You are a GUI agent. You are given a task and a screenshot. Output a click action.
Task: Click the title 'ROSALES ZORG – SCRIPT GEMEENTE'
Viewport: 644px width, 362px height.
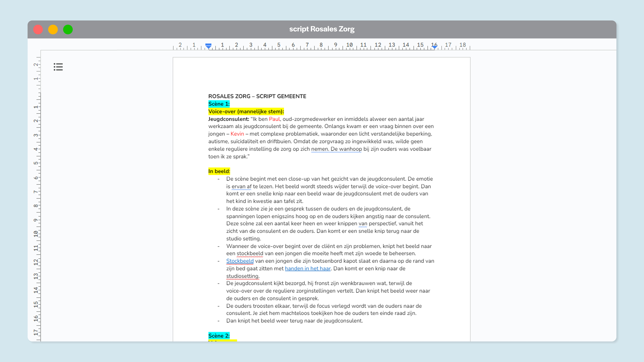257,96
